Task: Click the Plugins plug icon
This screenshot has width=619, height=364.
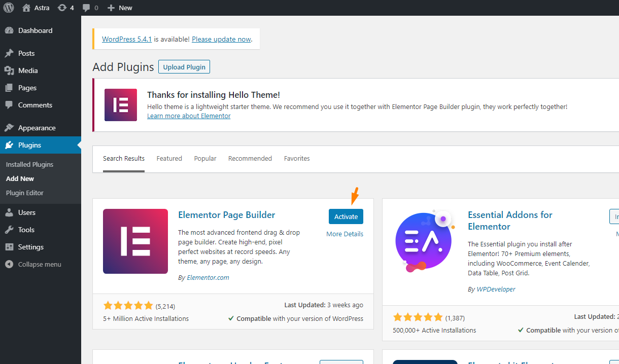Action: coord(9,145)
